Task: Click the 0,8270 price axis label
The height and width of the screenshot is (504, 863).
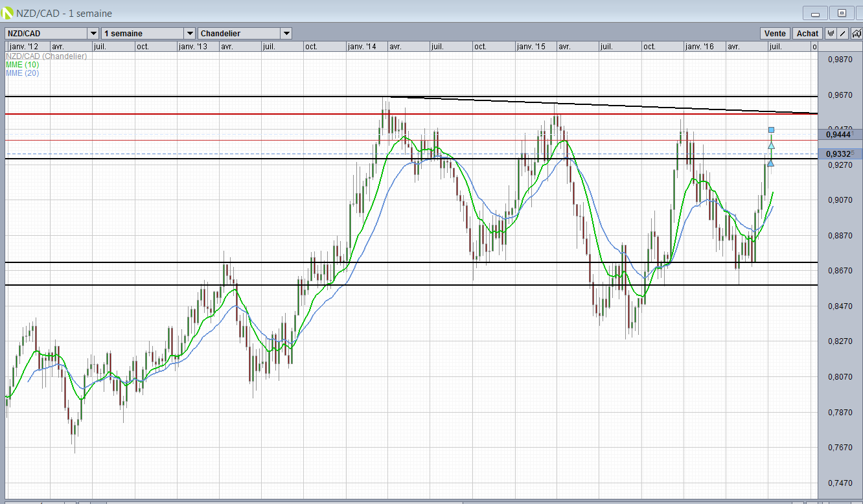Action: coord(840,341)
